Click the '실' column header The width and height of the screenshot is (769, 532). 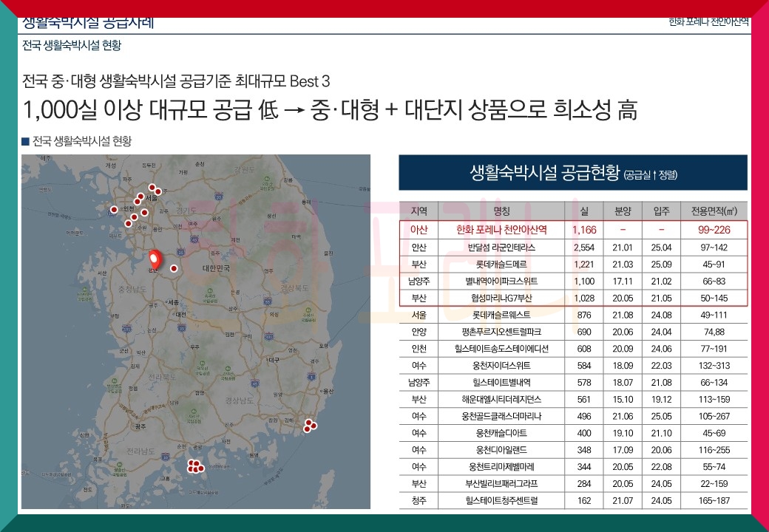pyautogui.click(x=584, y=211)
